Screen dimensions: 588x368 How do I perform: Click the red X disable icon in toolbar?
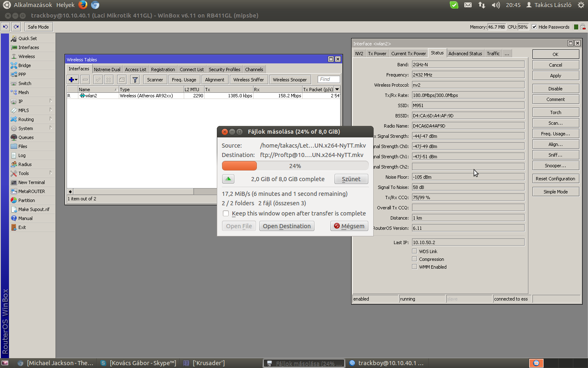pos(108,79)
